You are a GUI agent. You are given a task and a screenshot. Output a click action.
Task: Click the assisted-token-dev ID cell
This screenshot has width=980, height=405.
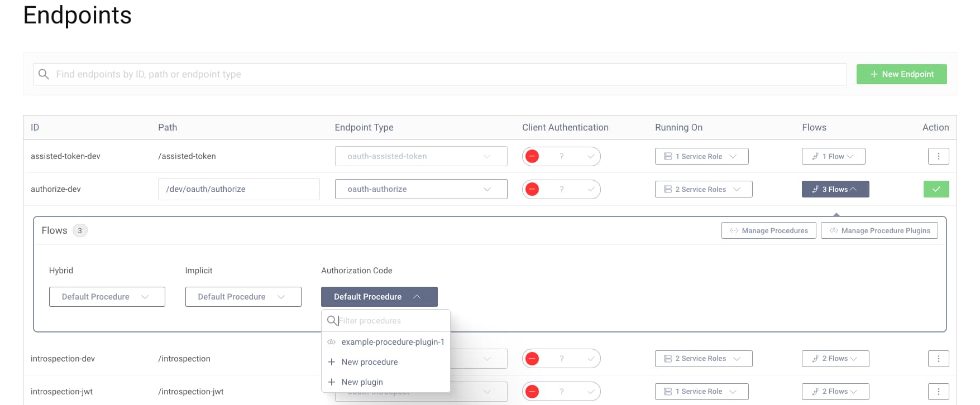click(x=65, y=156)
